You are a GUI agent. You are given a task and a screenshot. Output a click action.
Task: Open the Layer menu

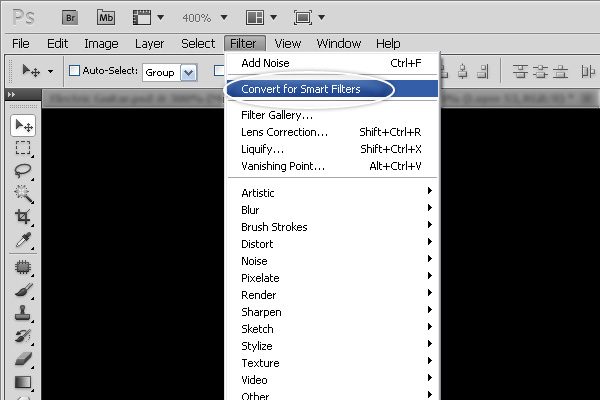pyautogui.click(x=149, y=44)
